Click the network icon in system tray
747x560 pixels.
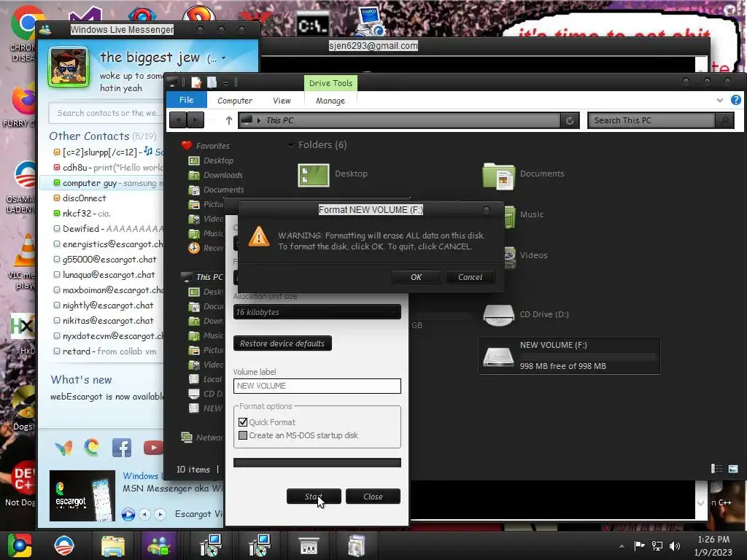tap(657, 545)
